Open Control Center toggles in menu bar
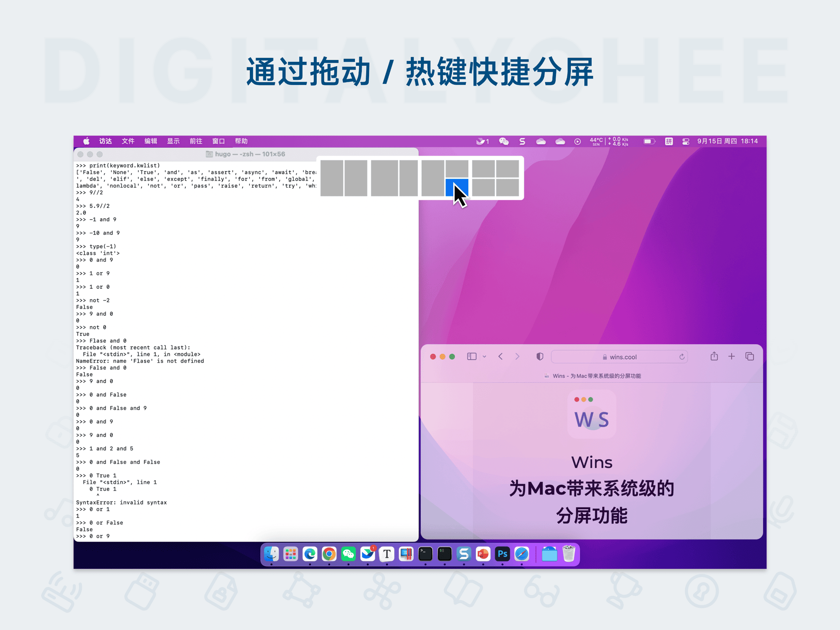This screenshot has height=630, width=840. click(686, 141)
